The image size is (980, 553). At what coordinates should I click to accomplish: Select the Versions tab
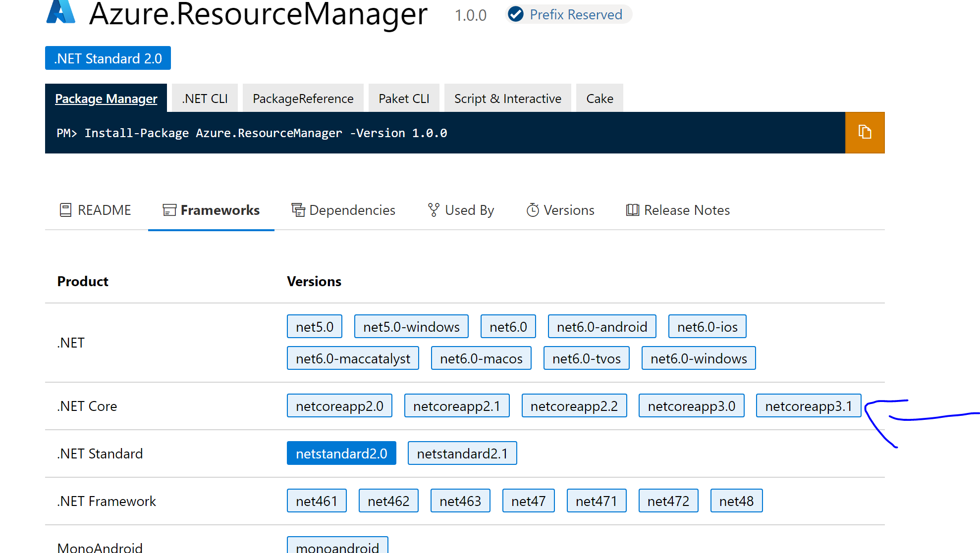560,210
